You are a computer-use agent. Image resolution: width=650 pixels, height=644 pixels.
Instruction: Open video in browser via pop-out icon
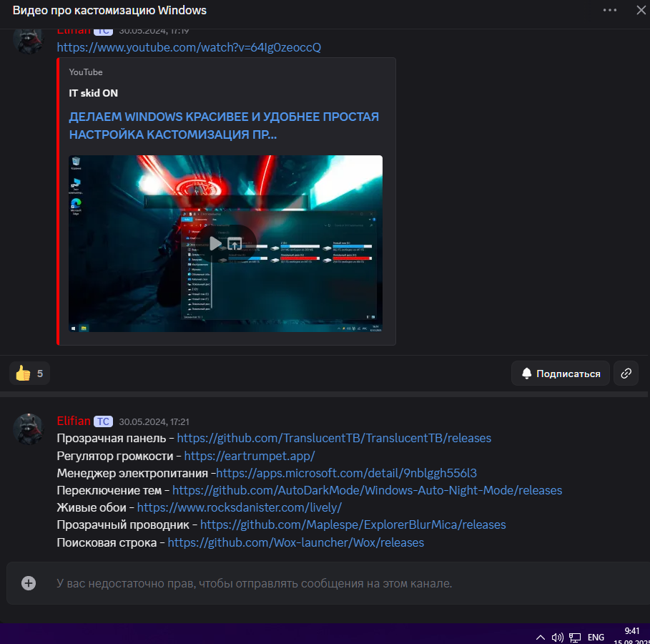coord(235,243)
